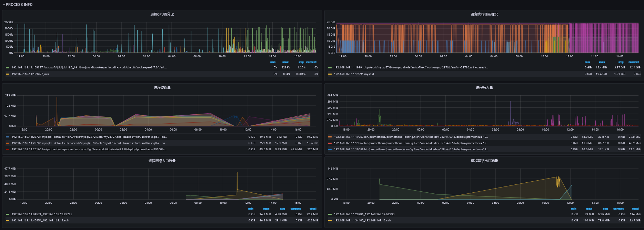Open the 进程内存使用情况 panel title menu
The width and height of the screenshot is (644, 230).
(484, 15)
